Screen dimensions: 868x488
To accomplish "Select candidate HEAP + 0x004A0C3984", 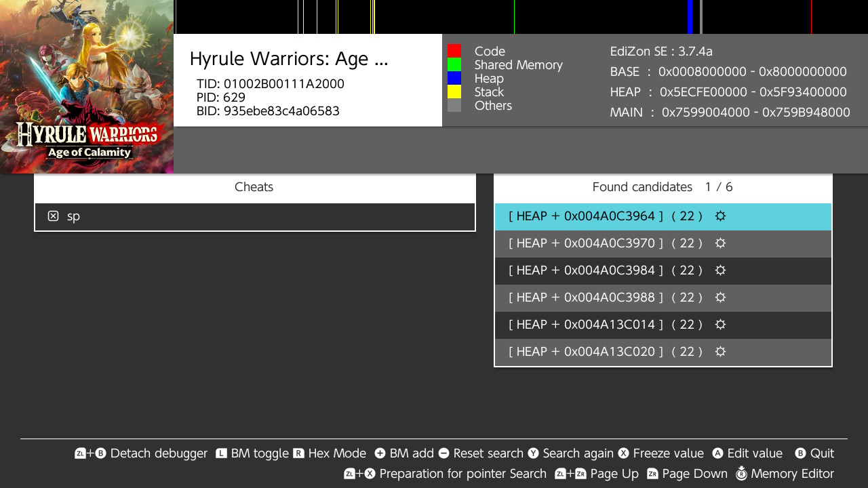I will (x=663, y=270).
